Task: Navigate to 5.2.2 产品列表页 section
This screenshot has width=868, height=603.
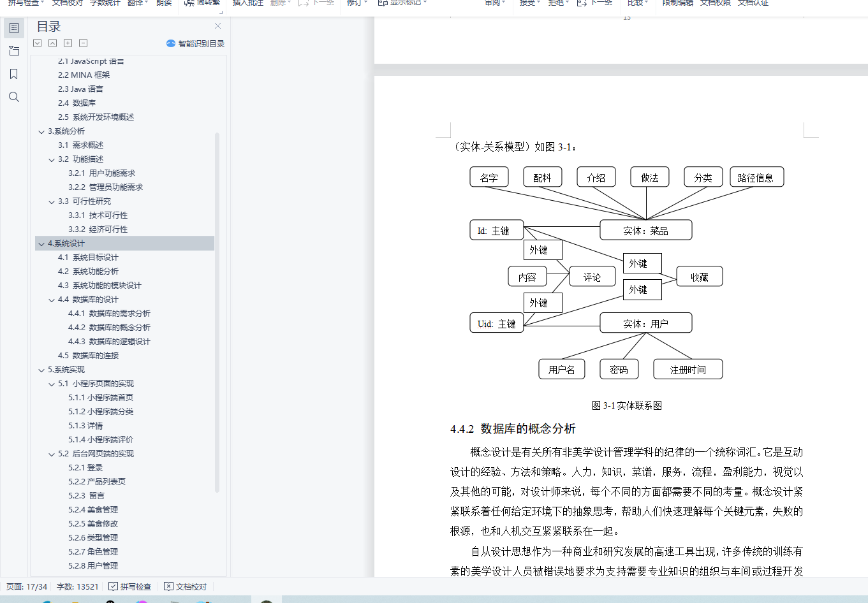Action: pyautogui.click(x=97, y=482)
